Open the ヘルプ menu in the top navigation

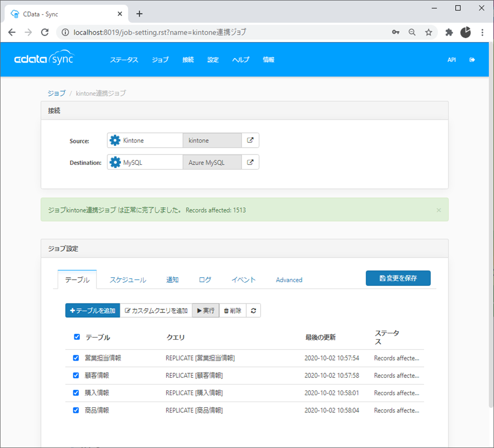(240, 60)
